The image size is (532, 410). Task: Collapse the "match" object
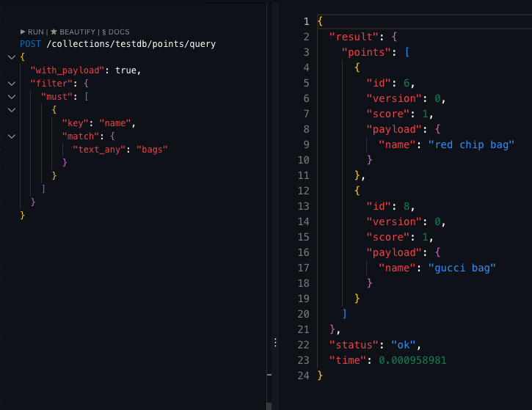pyautogui.click(x=11, y=136)
